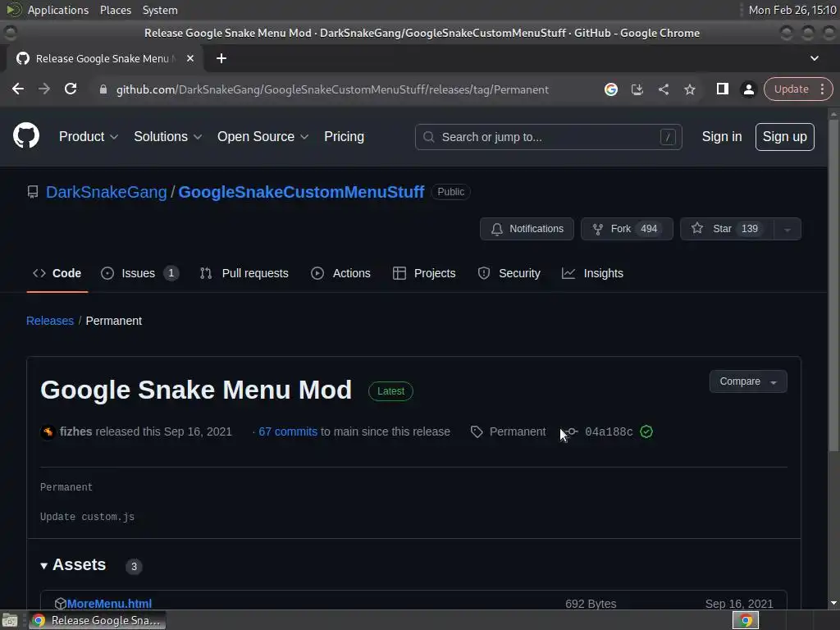Viewport: 840px width, 630px height.
Task: Star the repository
Action: point(727,229)
